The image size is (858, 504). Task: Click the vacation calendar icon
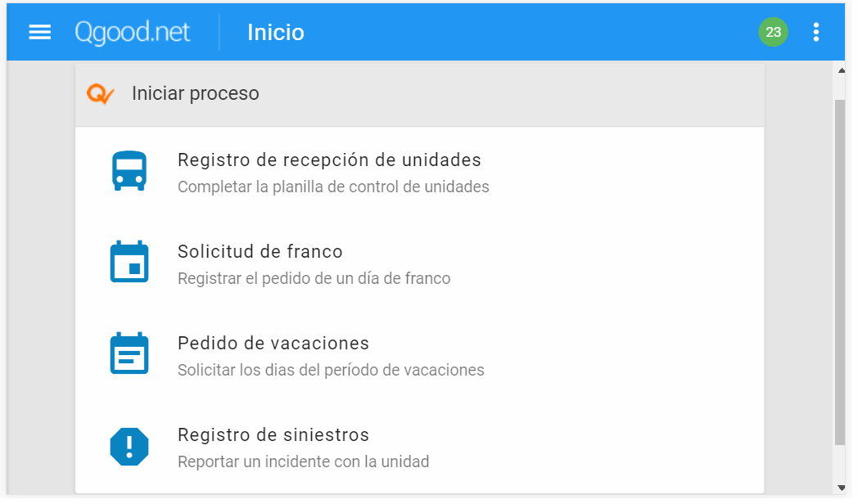pyautogui.click(x=129, y=354)
